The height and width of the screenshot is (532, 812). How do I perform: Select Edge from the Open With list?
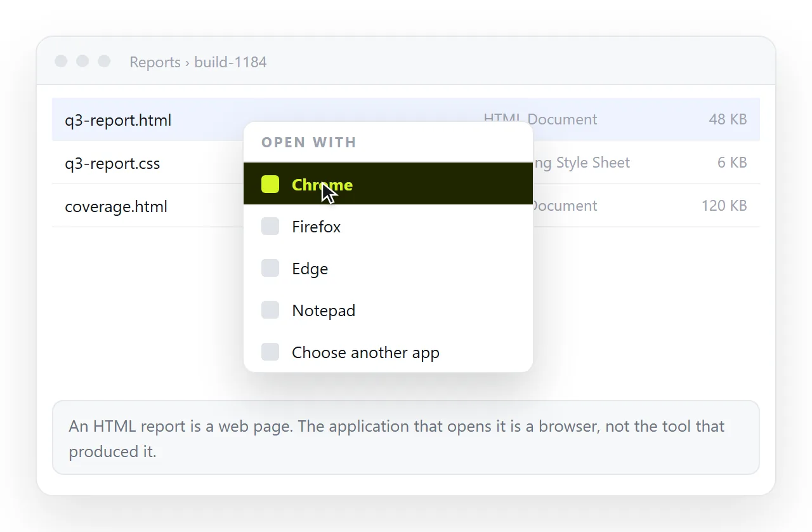388,268
